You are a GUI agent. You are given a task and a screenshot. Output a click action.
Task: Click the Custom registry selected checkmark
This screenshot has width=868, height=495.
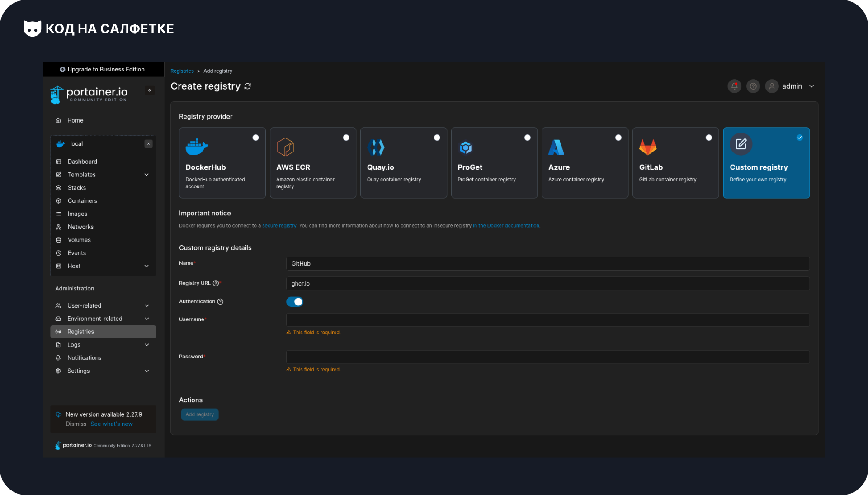799,138
